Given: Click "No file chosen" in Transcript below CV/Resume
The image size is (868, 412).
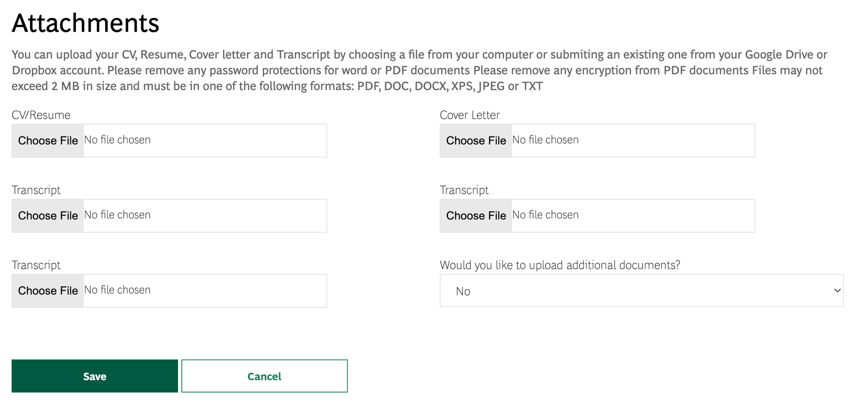Looking at the screenshot, I should point(117,215).
